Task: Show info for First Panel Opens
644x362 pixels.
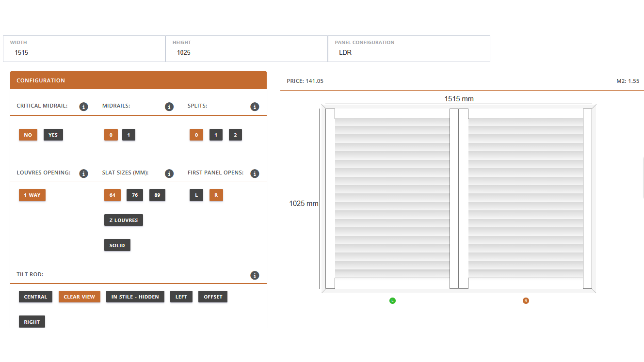Action: pos(255,173)
